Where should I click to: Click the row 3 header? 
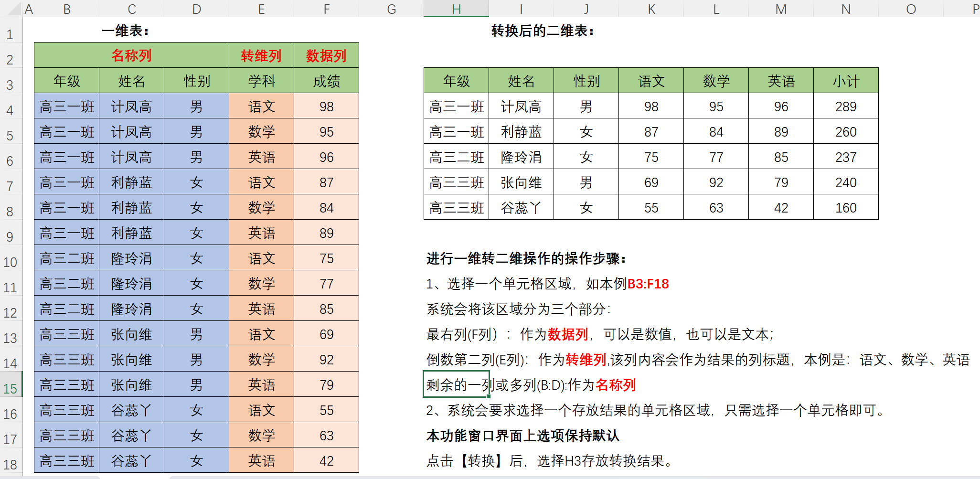pyautogui.click(x=11, y=85)
